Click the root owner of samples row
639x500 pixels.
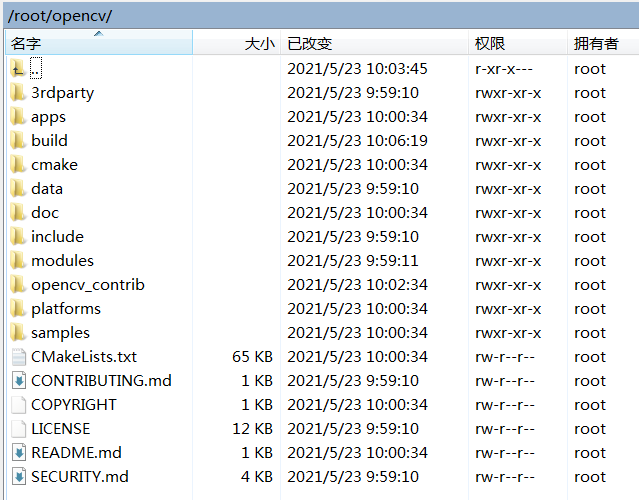pyautogui.click(x=590, y=333)
